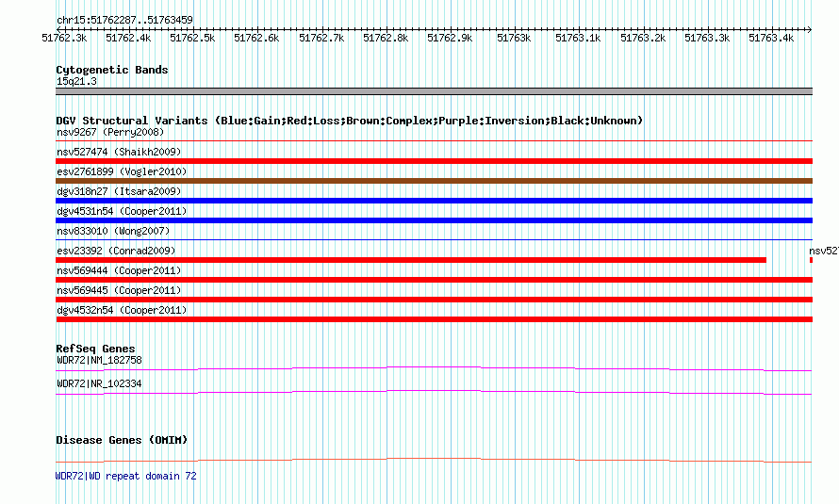Click the DGV Structural Variants track title
The image size is (839, 504).
[x=349, y=121]
